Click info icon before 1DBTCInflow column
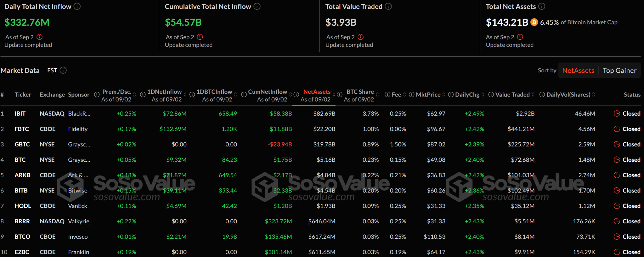644x257 pixels. tap(192, 94)
